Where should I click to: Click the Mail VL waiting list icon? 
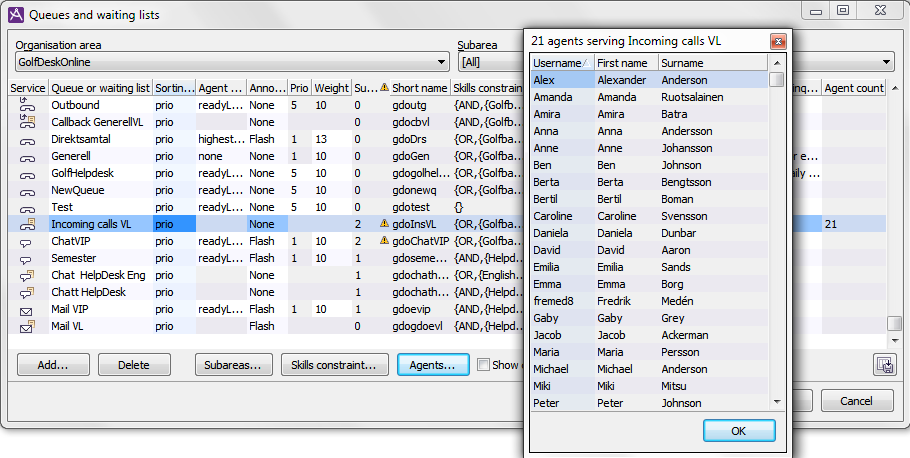tap(27, 326)
